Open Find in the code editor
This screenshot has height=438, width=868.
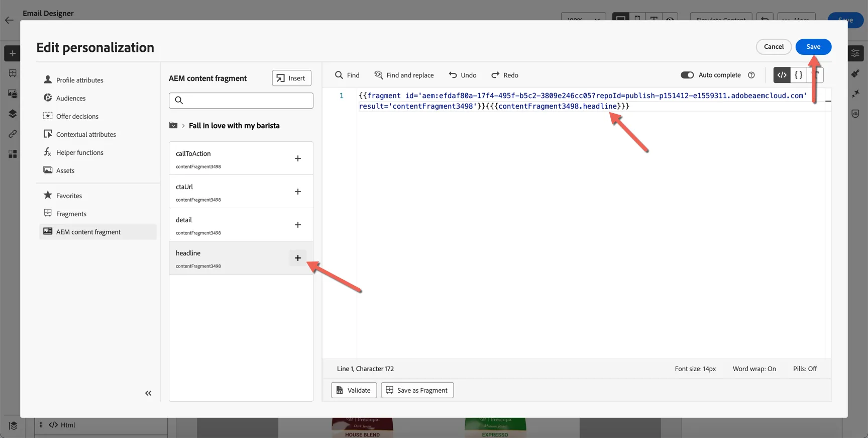tap(347, 75)
